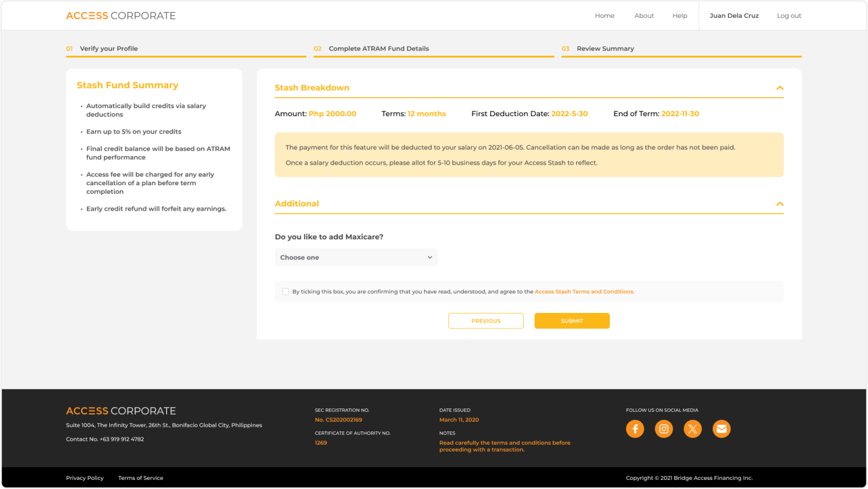Open the Terms of Service footer link
Screen dimensions: 868x489
point(141,478)
